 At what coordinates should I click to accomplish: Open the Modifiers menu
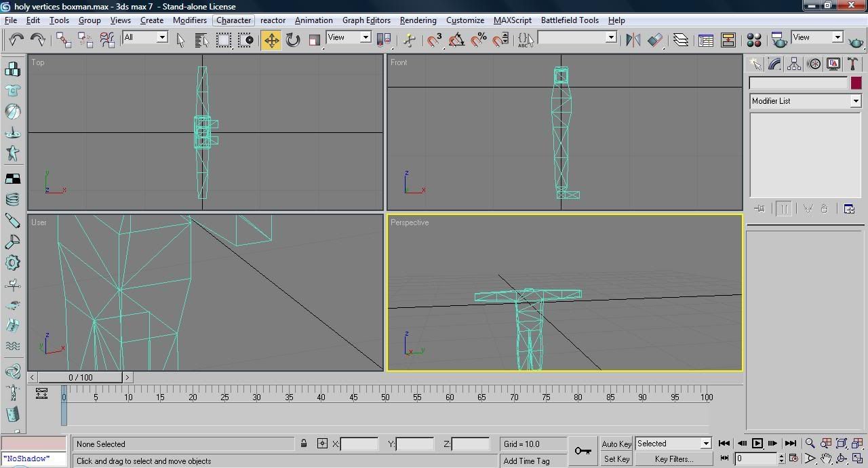coord(189,20)
